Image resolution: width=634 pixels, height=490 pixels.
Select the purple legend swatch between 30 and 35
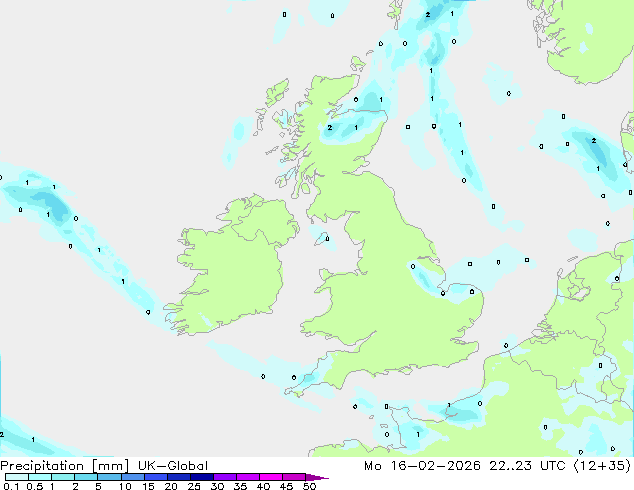click(x=224, y=477)
